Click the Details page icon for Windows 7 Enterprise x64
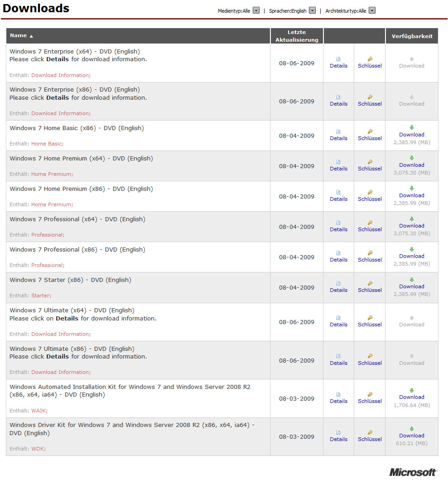The width and height of the screenshot is (448, 480). (338, 59)
